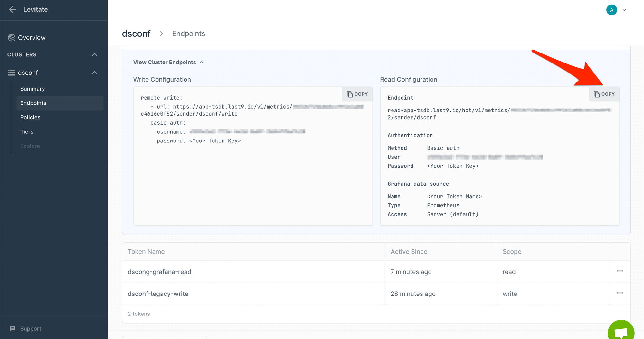Open Overview from the sidebar
644x339 pixels.
pyautogui.click(x=32, y=38)
